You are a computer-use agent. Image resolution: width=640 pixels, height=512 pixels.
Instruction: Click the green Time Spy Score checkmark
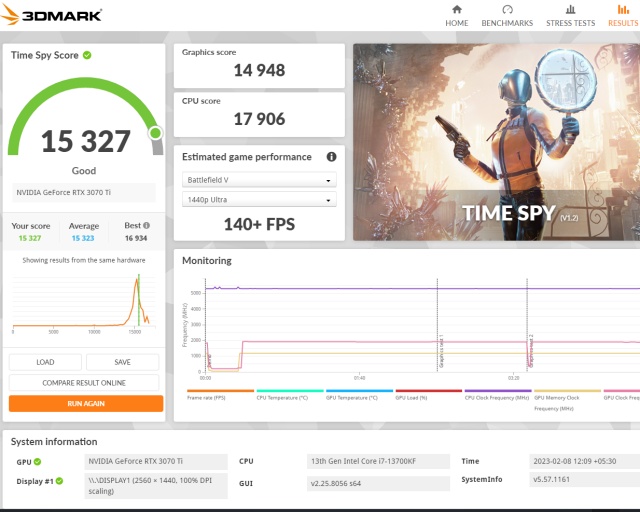point(87,55)
